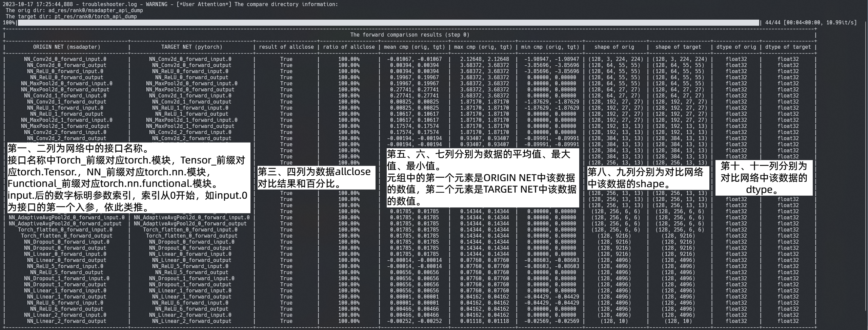This screenshot has height=330, width=868.
Task: Select Torch_flatten_0_forward_input.0 in the ORIGIN NET column
Action: point(65,230)
